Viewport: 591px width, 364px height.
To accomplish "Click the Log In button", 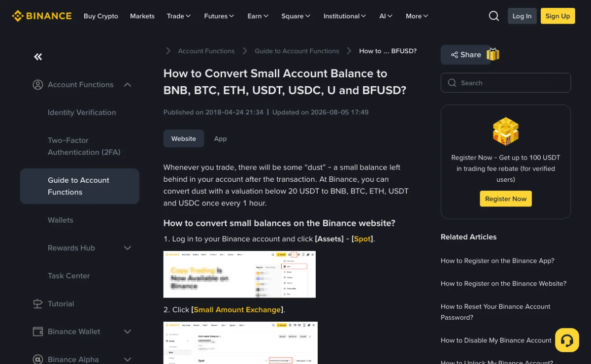I will click(x=522, y=16).
